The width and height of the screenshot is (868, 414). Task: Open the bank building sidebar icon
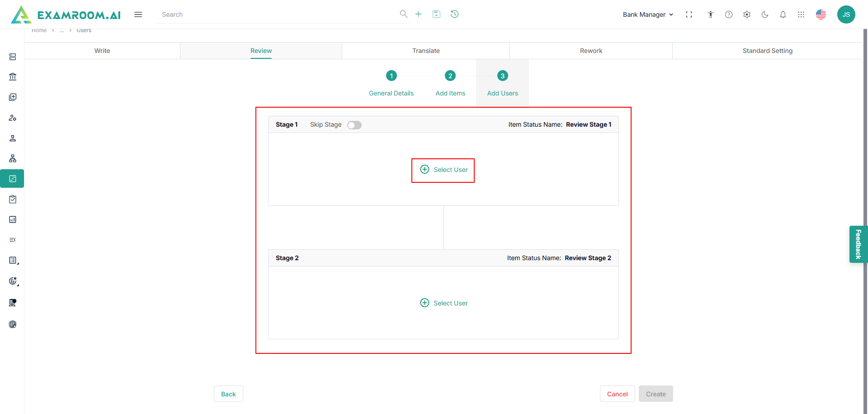coord(13,77)
